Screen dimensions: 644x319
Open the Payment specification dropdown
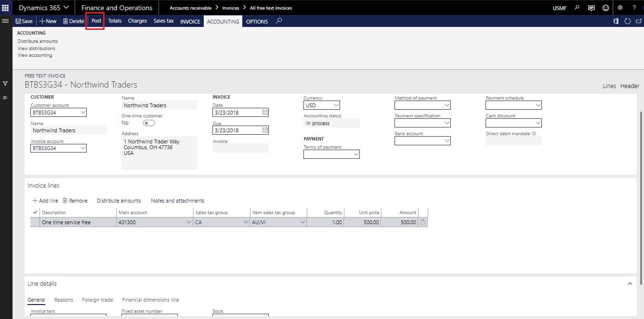coord(447,123)
